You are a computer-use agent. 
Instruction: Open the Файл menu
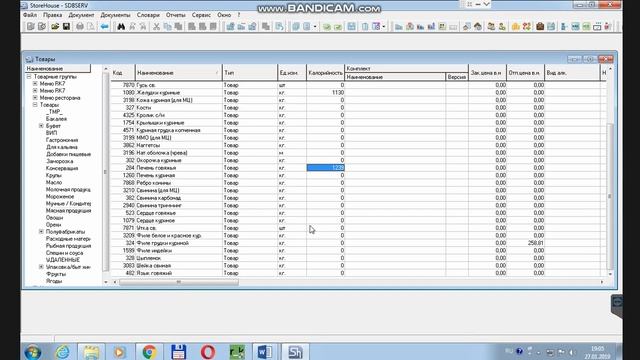click(30, 15)
